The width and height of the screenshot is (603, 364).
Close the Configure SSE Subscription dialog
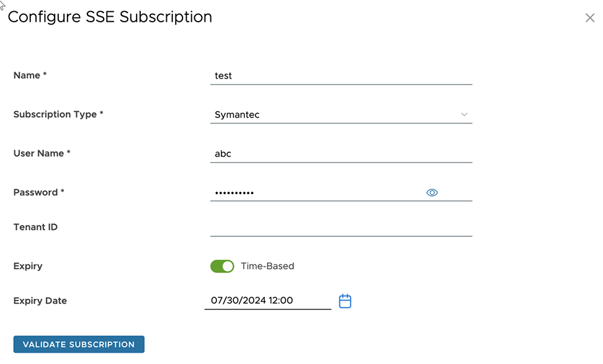point(589,18)
